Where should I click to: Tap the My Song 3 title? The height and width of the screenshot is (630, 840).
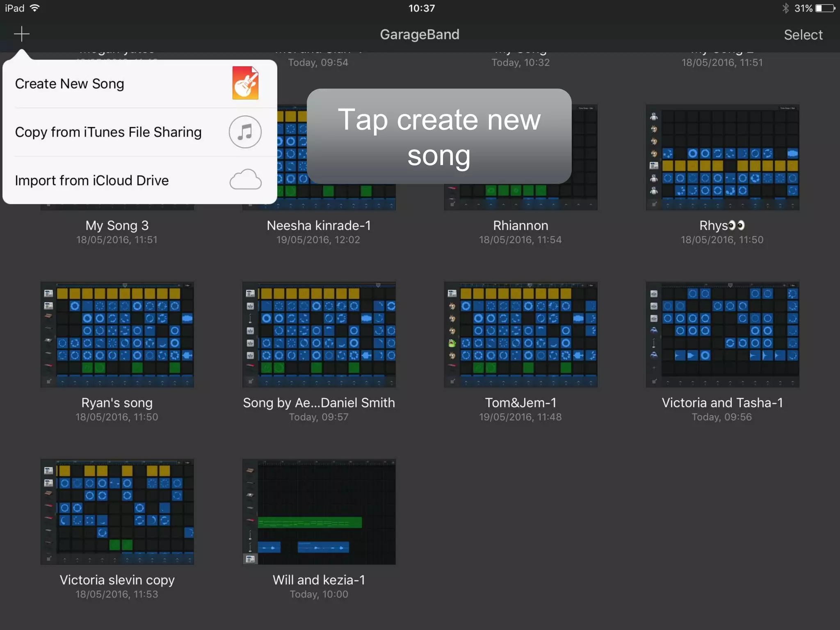117,226
